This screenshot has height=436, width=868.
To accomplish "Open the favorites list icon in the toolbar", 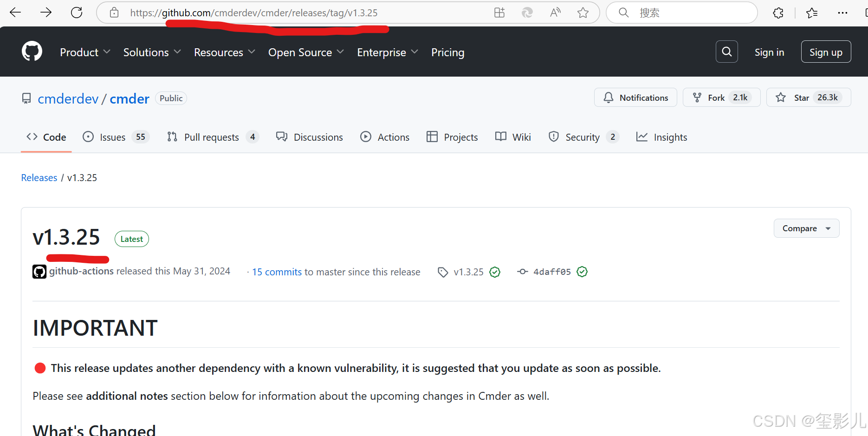I will point(812,13).
